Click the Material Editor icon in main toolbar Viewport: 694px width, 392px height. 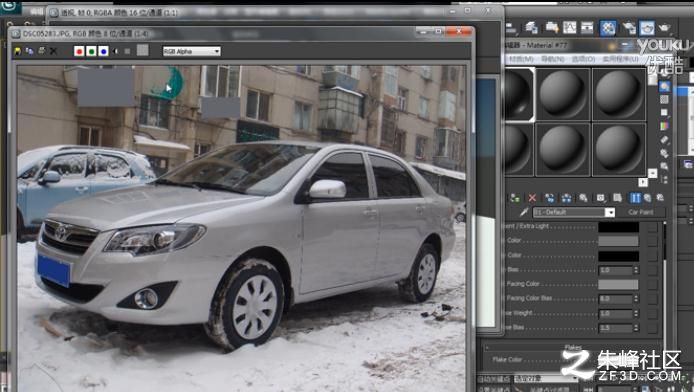point(608,28)
